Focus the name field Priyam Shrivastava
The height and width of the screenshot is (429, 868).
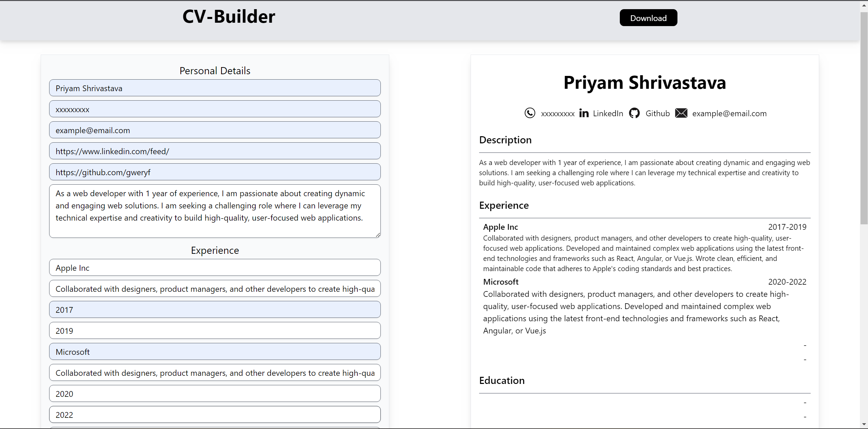215,88
